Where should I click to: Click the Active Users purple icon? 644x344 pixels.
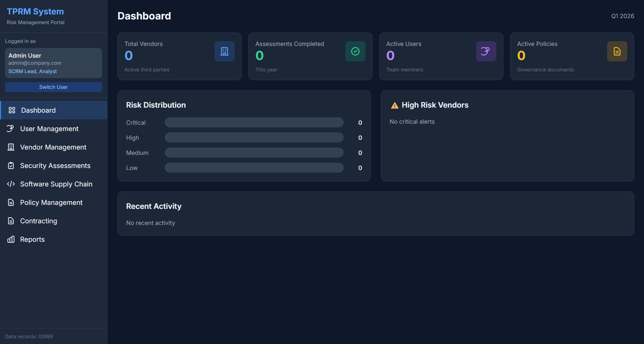tap(486, 51)
